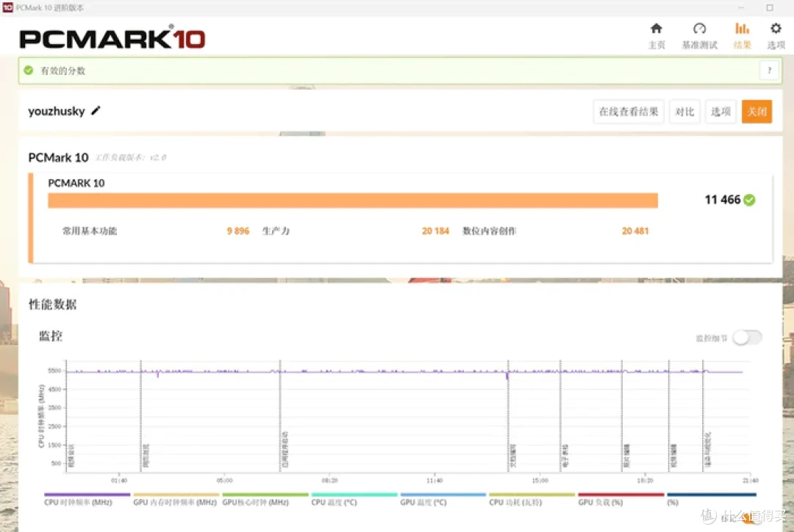Click the chart marker line near 05:00

[280, 416]
